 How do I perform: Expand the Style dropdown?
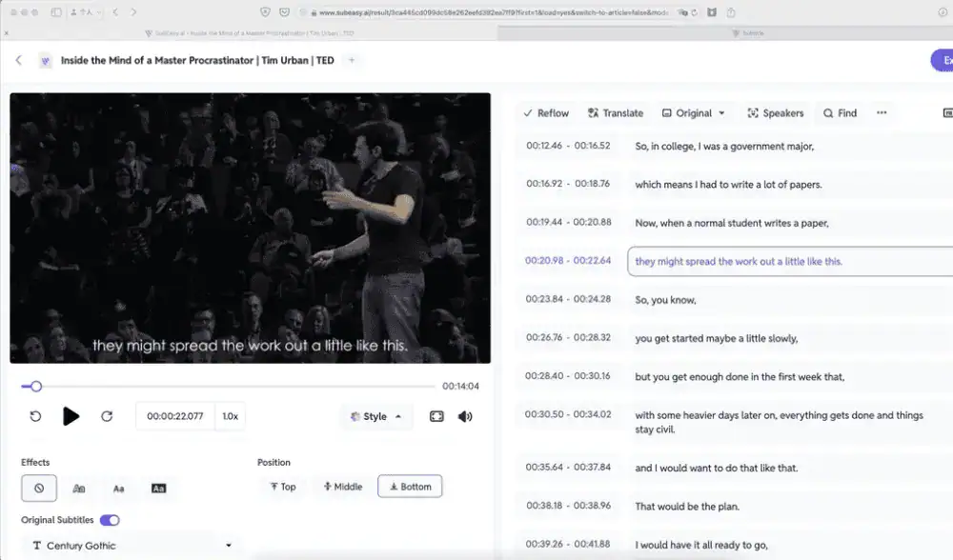point(376,416)
